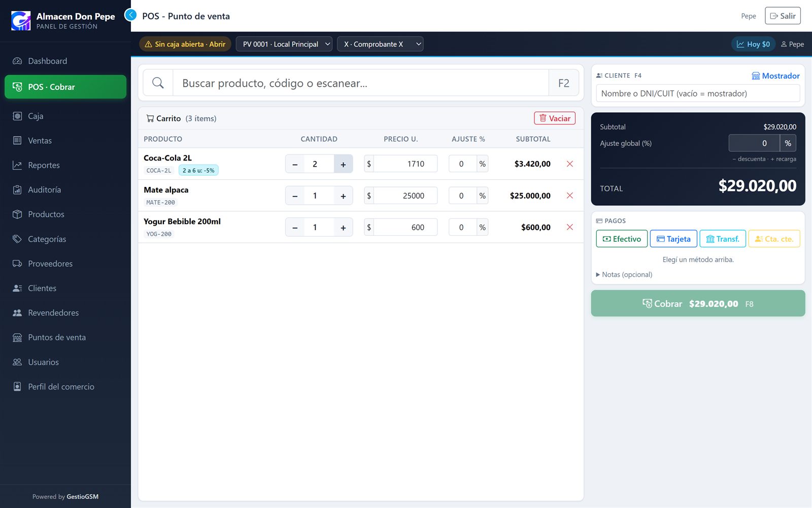
Task: Click Coca-Cola 2L ajuste % field
Action: pos(462,164)
